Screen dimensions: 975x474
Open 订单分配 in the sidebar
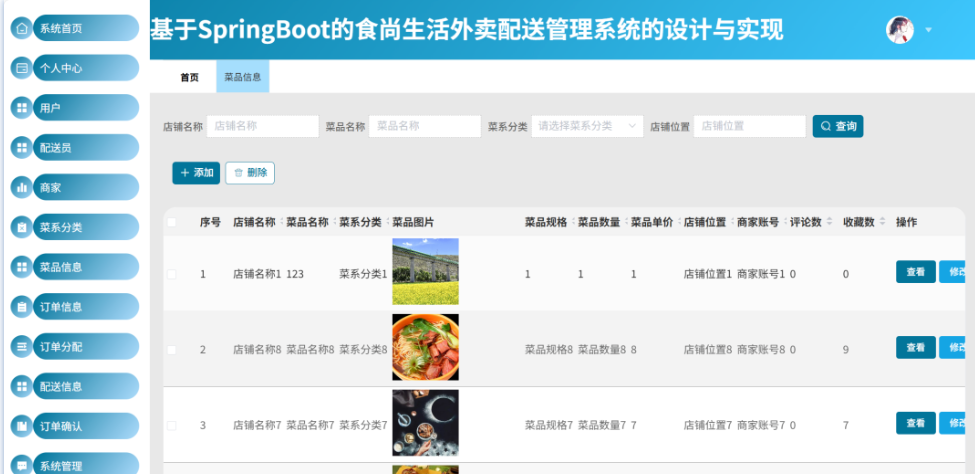pyautogui.click(x=86, y=346)
